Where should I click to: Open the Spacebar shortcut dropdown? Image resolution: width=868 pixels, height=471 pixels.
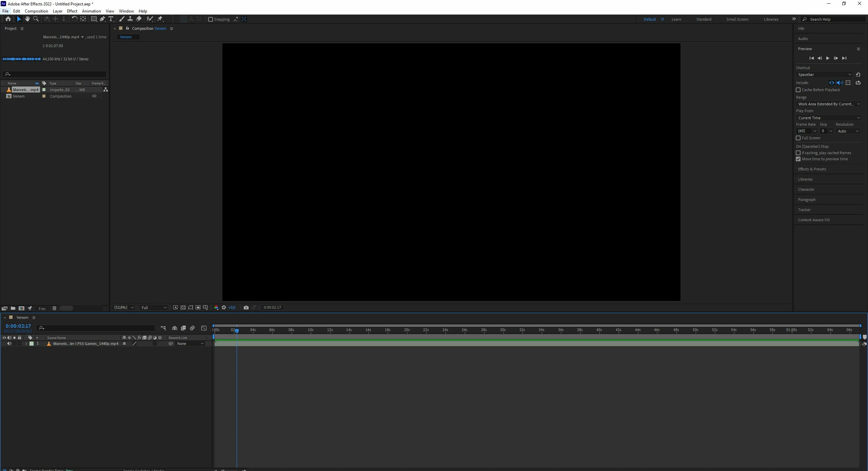(824, 75)
